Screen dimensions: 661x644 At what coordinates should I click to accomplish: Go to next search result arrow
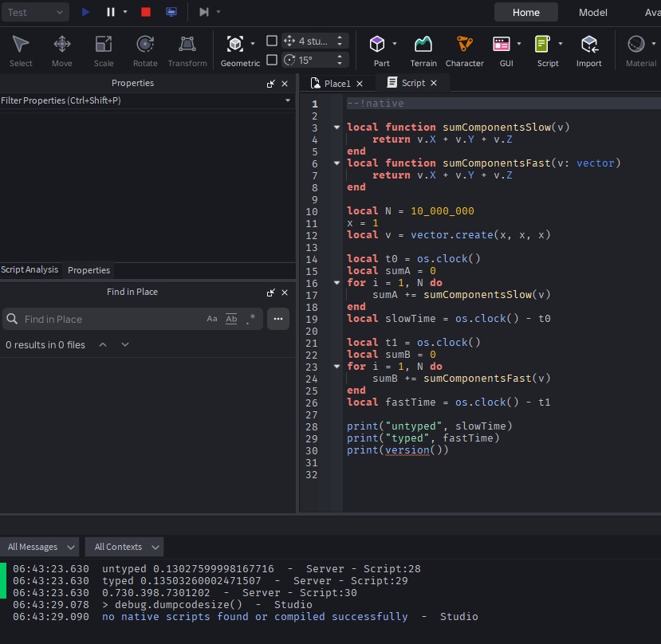124,345
